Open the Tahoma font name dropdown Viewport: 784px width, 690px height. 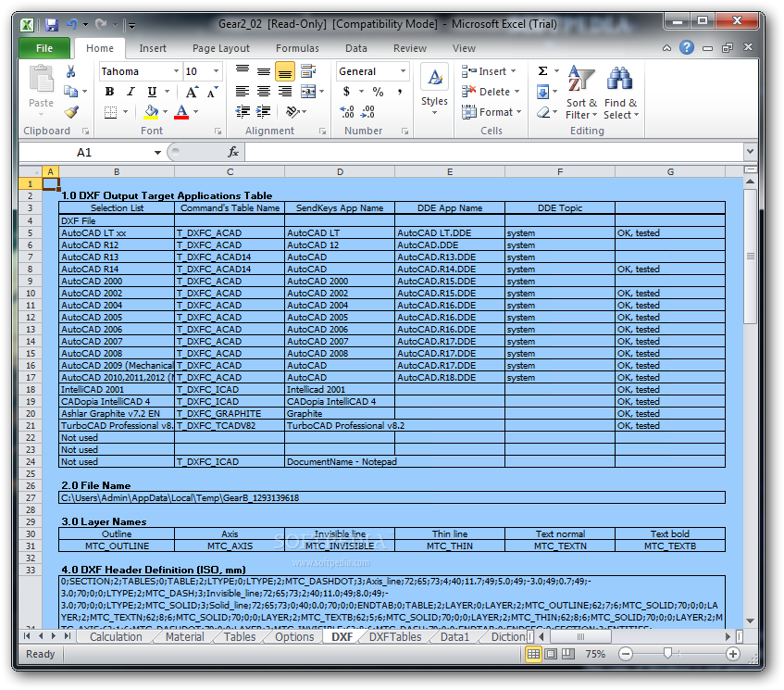pos(176,71)
